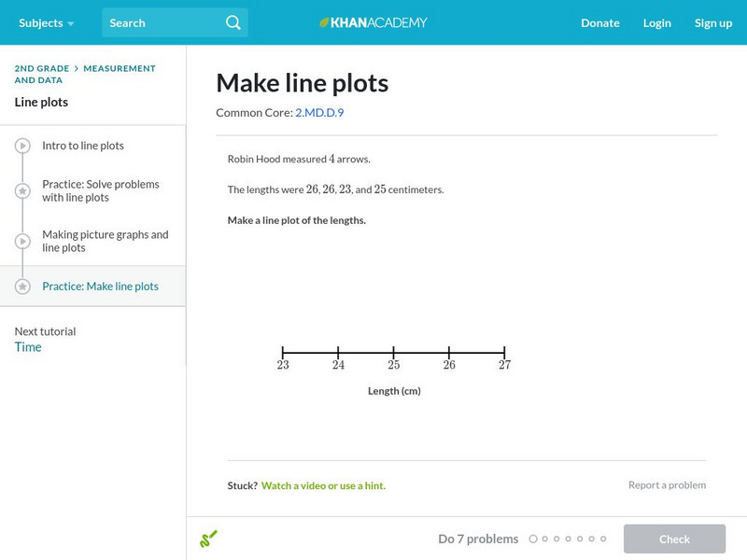Open the 2.MD.D.9 Common Core link
This screenshot has width=747, height=560.
[319, 113]
